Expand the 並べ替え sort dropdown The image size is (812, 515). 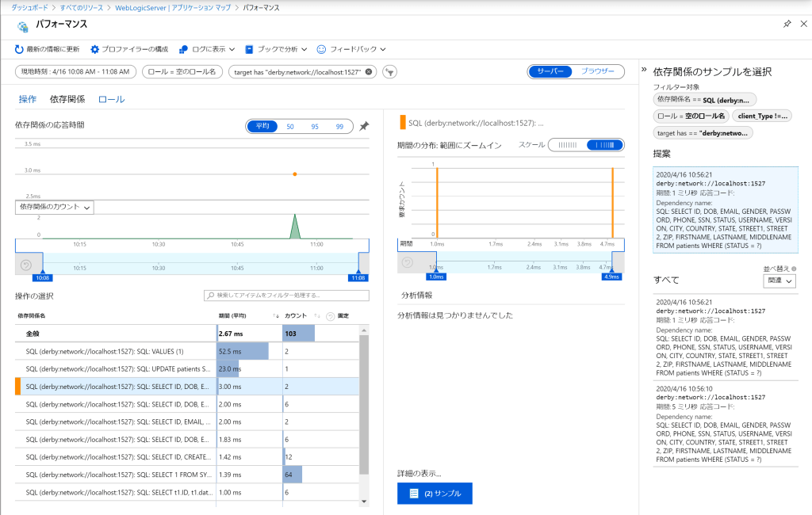pyautogui.click(x=780, y=281)
